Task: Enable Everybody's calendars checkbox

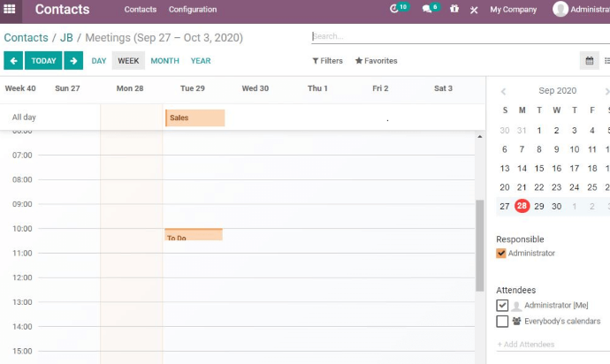Action: coord(502,322)
